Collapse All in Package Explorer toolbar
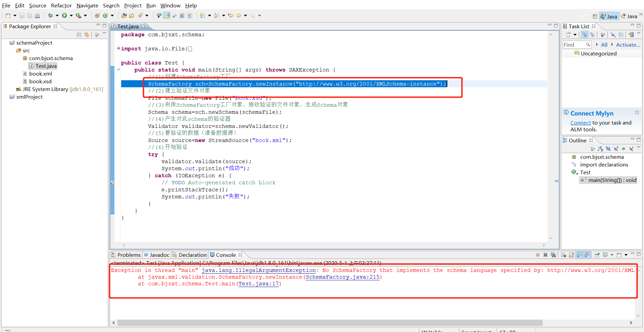644x332 pixels. (79, 35)
